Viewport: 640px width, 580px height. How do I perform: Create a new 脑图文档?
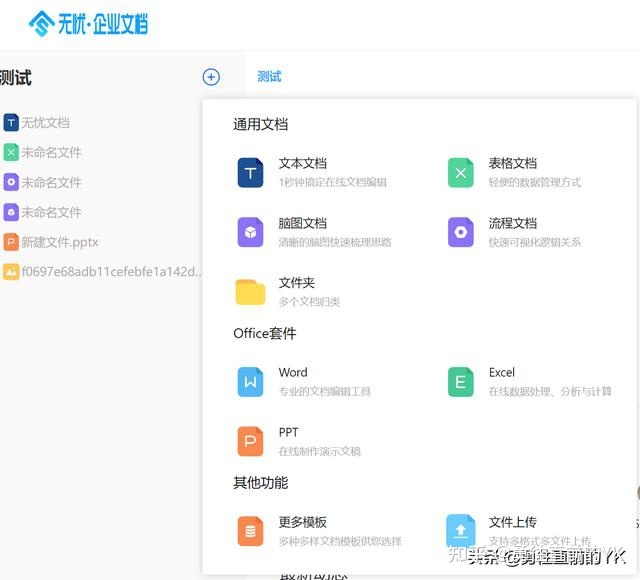(x=302, y=223)
